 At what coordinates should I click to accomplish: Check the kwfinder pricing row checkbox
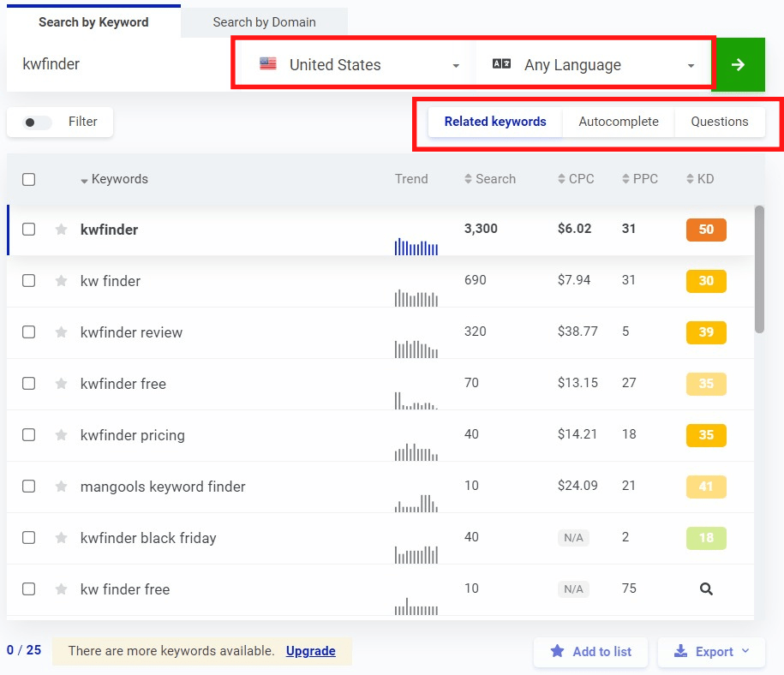[28, 435]
